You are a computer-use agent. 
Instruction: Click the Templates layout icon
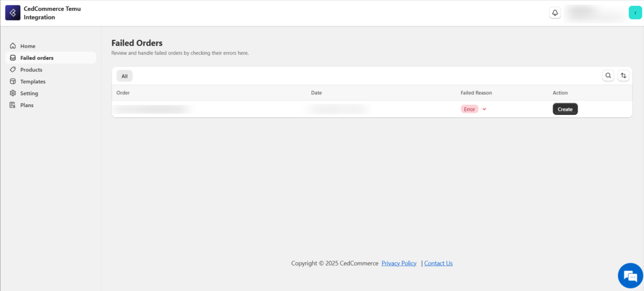[13, 81]
